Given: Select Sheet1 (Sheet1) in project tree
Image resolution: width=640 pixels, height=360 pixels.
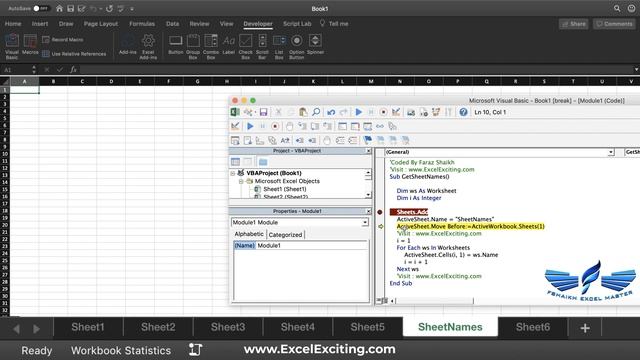Looking at the screenshot, I should [x=284, y=189].
